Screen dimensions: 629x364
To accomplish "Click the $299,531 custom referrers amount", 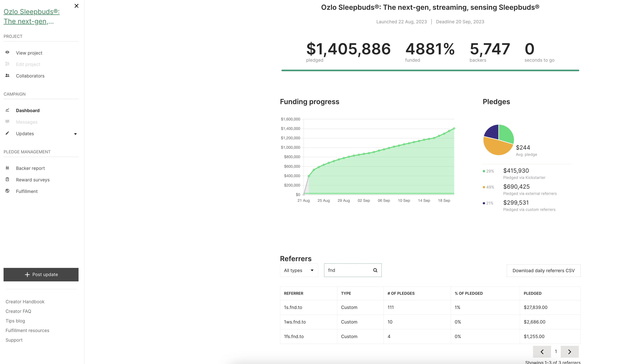I will pos(516,203).
